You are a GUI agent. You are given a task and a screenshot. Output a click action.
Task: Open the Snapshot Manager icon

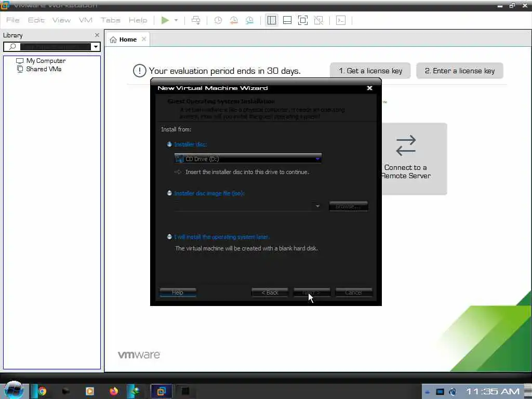pos(249,20)
